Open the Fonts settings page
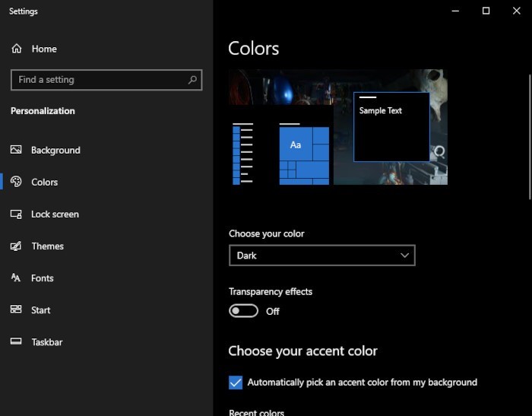The image size is (532, 416). coord(43,278)
